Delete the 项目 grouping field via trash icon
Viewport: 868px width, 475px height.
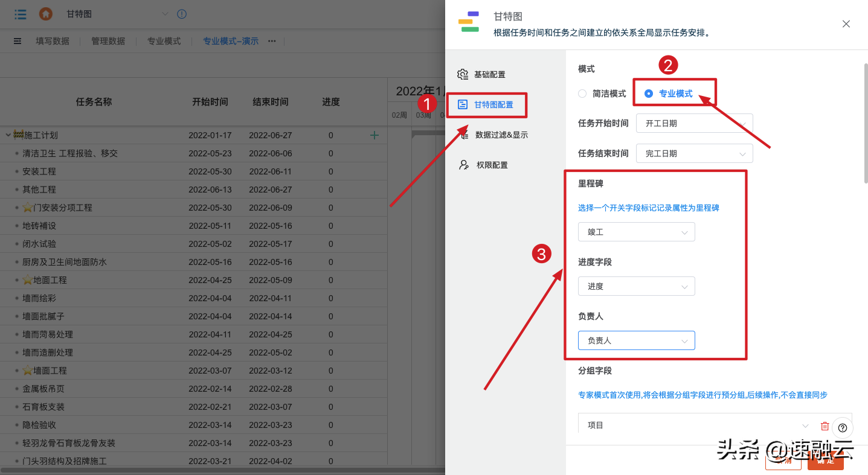pyautogui.click(x=825, y=426)
